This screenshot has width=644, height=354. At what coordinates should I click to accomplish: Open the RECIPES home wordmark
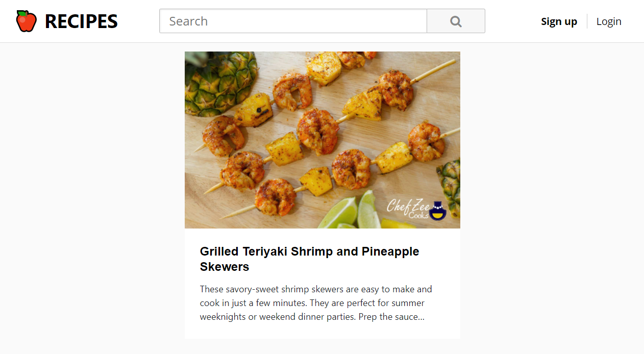(x=81, y=21)
